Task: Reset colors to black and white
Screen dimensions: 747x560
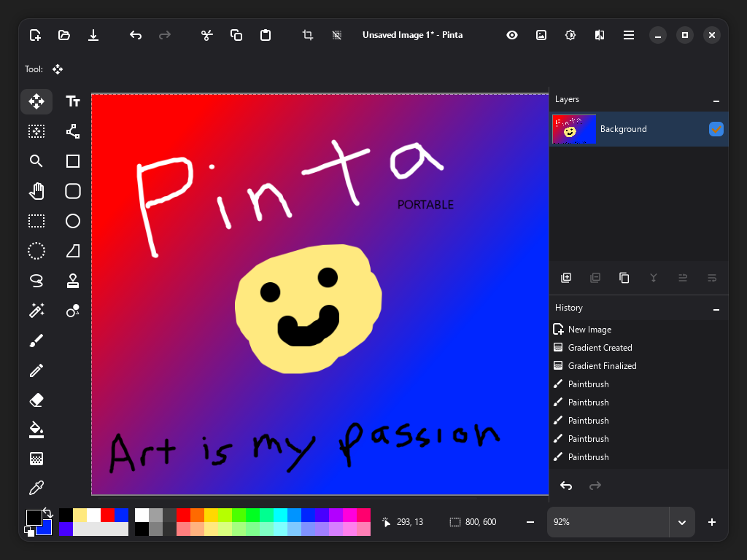Action: (x=30, y=532)
